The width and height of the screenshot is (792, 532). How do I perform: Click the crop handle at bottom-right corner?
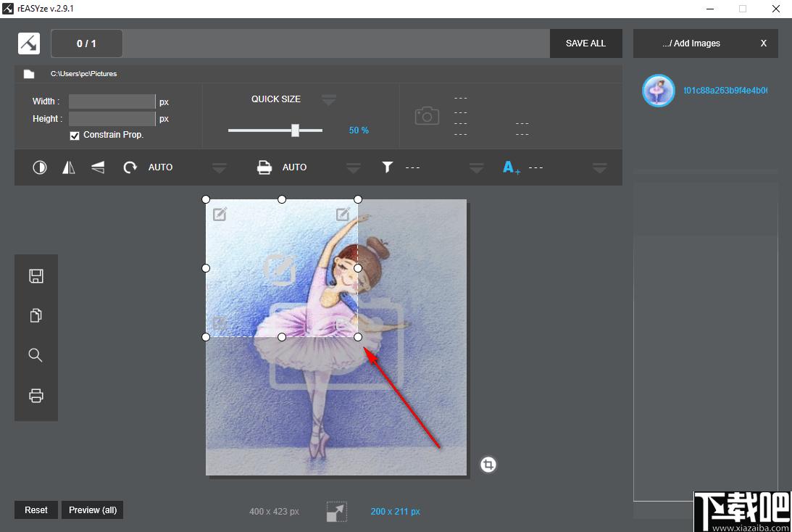(x=358, y=337)
